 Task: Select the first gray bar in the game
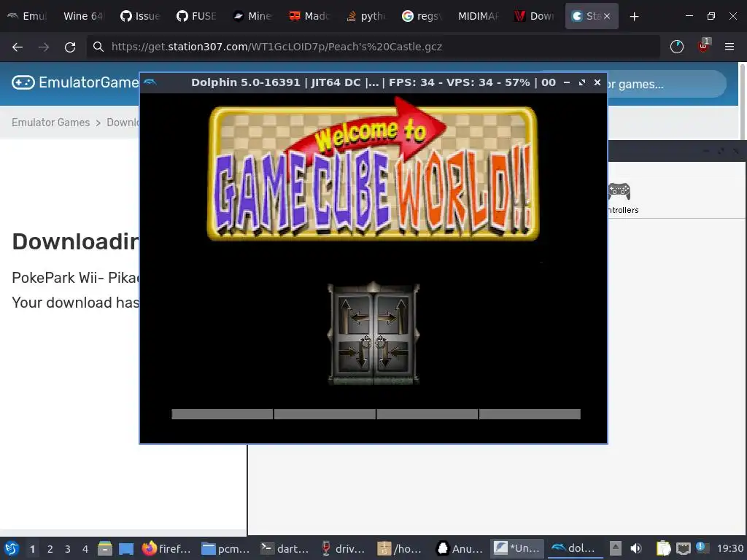tap(222, 414)
